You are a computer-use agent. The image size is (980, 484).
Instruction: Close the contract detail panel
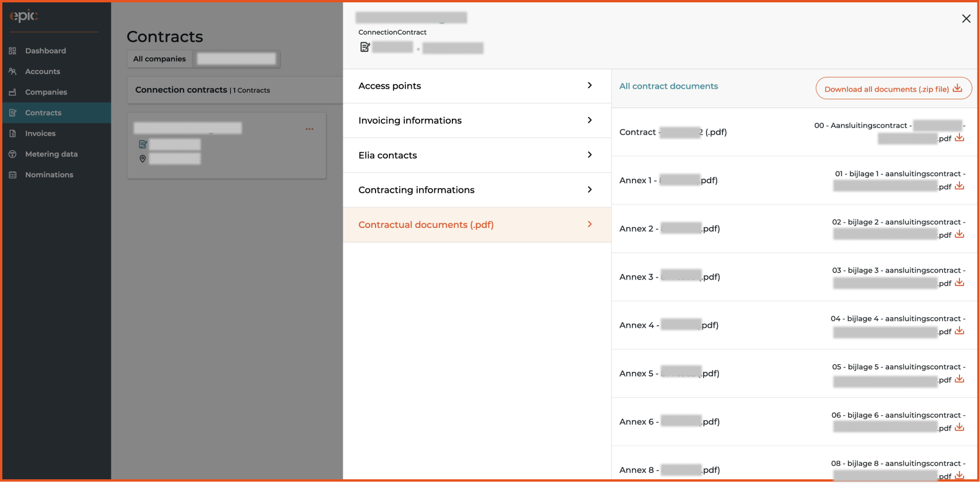point(966,19)
